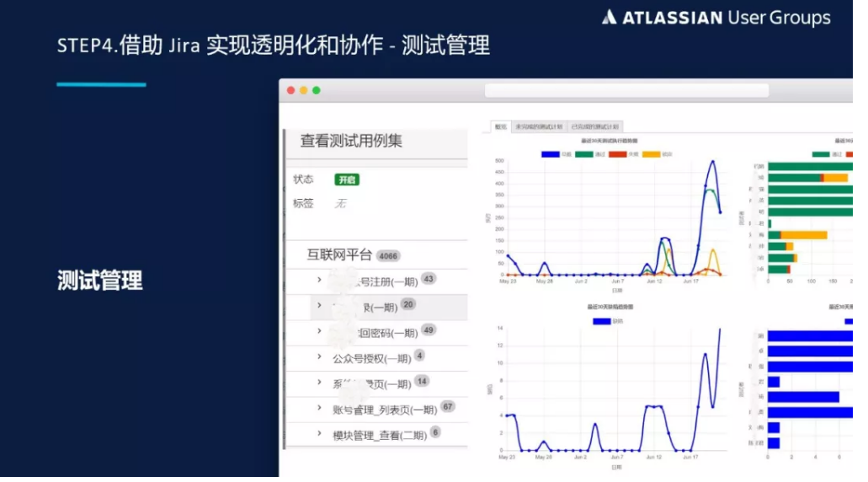Toggle red 失败 legend swatch in trend chart
This screenshot has height=482, width=868.
pyautogui.click(x=618, y=154)
